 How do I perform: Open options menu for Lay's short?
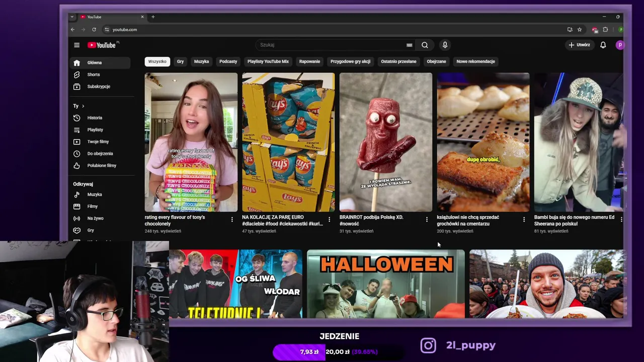329,220
